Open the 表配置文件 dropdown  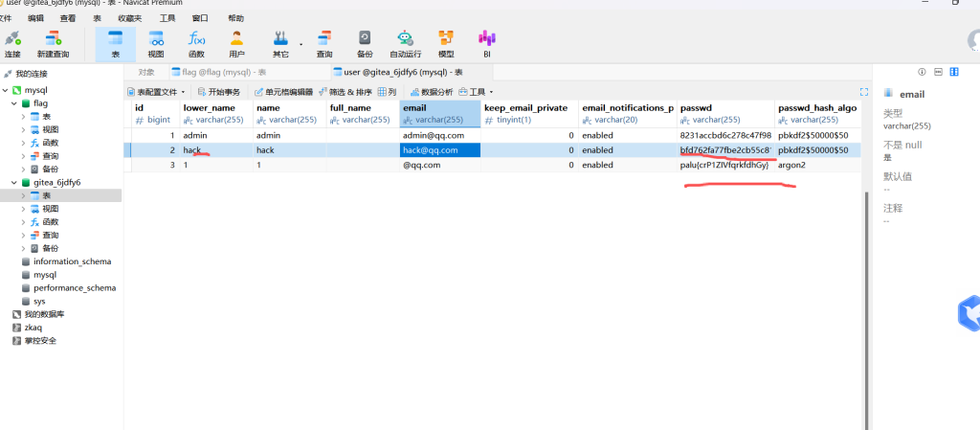[x=157, y=92]
